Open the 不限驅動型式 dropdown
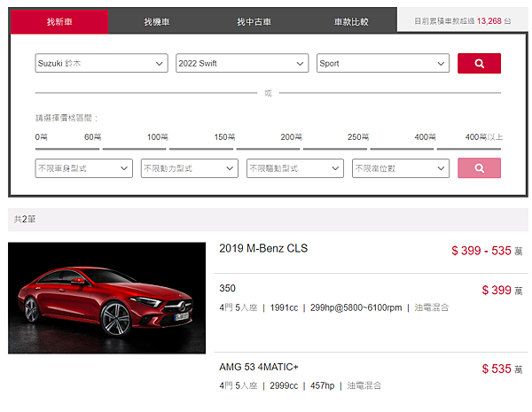The width and height of the screenshot is (532, 412). pos(295,168)
